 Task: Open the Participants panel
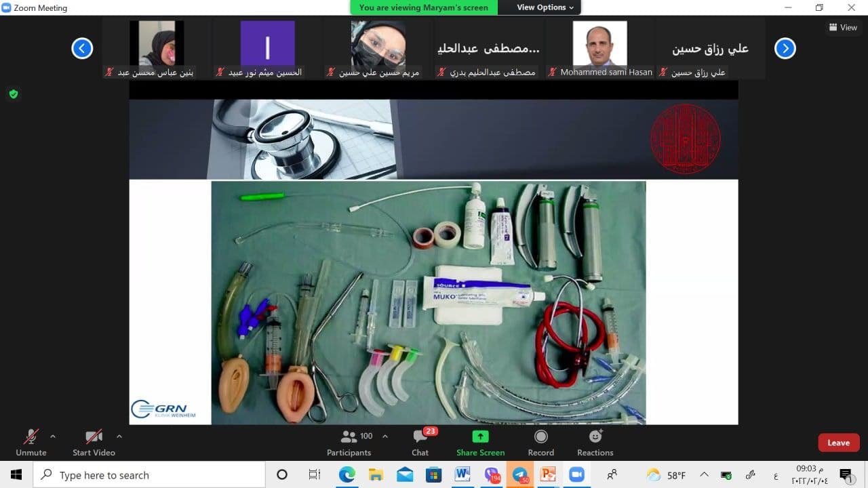[349, 443]
